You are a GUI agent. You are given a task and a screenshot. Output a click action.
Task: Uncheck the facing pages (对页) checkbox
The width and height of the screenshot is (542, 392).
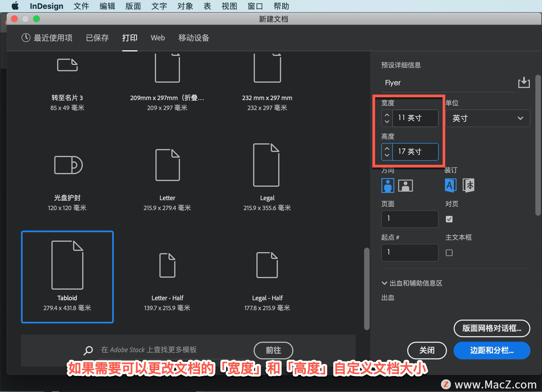click(449, 219)
